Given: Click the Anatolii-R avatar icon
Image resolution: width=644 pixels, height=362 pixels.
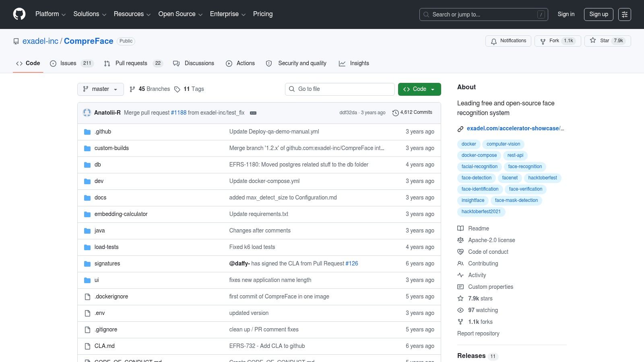Looking at the screenshot, I should coord(87,113).
